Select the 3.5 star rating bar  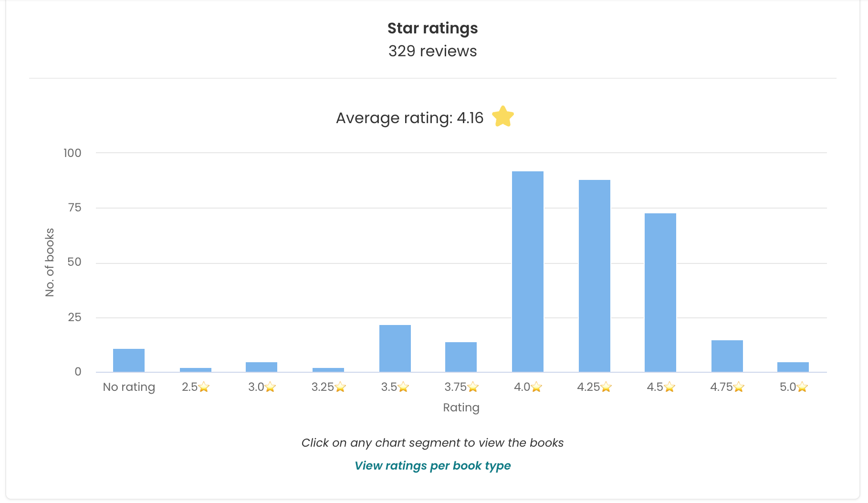395,348
